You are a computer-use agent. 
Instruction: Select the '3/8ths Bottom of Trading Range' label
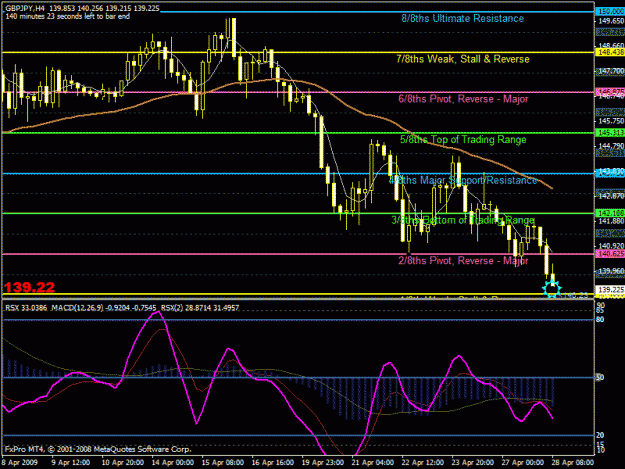point(463,220)
